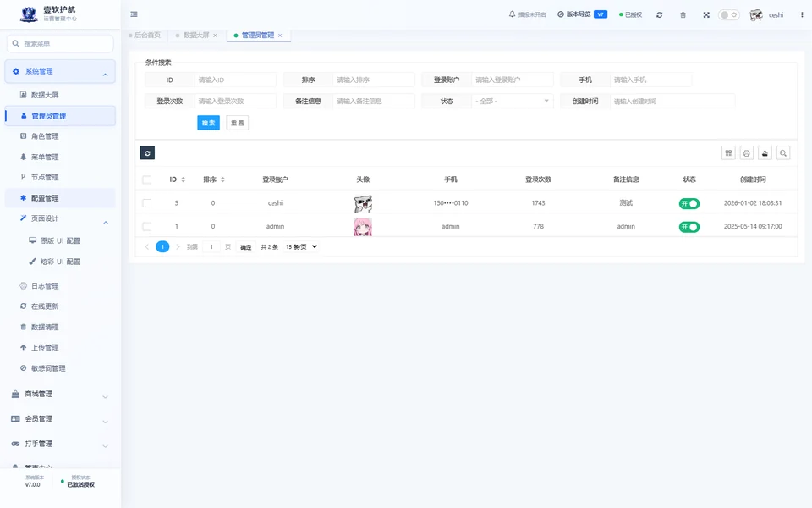Click the 备注信息 search input field
The width and height of the screenshot is (812, 508).
pyautogui.click(x=373, y=101)
